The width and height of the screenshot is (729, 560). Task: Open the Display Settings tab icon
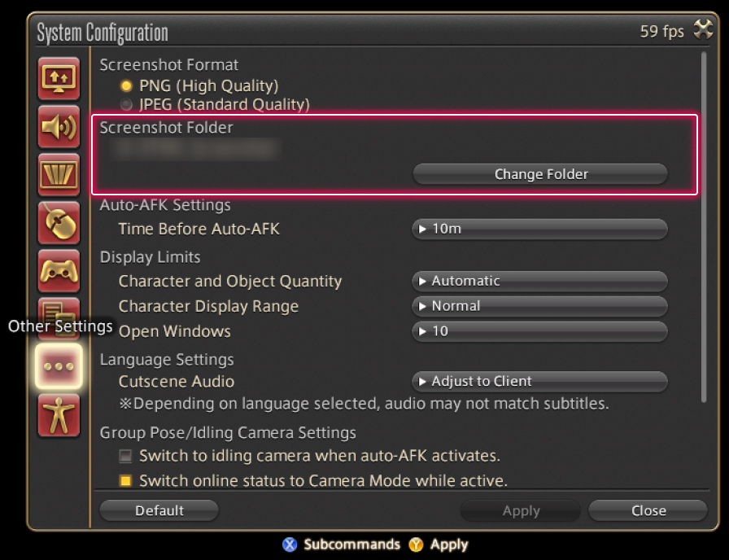click(59, 79)
